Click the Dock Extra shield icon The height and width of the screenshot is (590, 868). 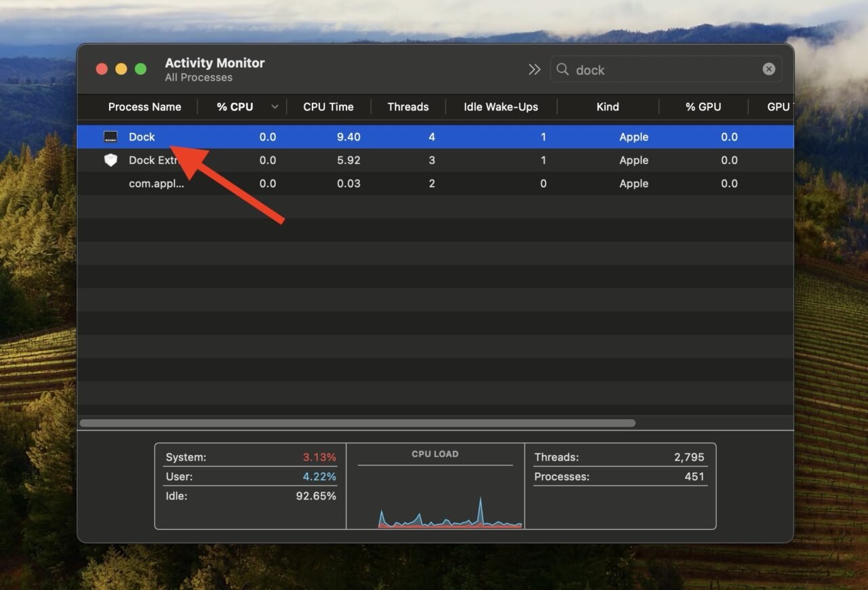pos(111,160)
